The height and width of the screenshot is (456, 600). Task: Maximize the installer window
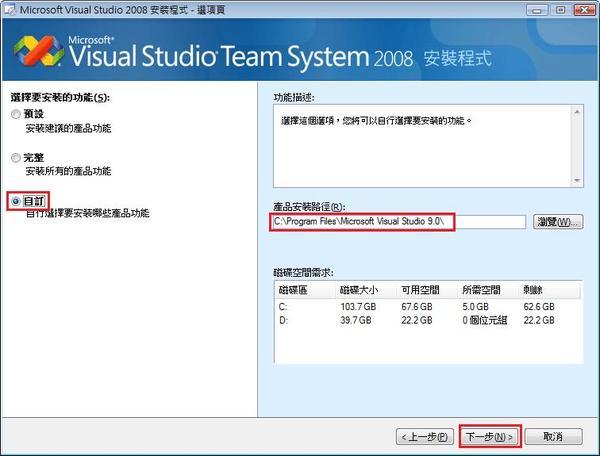pyautogui.click(x=561, y=10)
